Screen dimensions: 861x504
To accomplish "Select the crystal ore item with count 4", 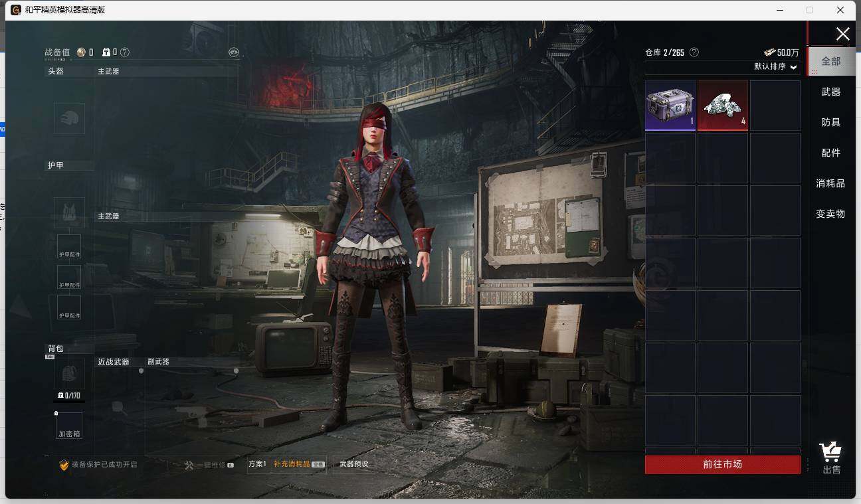I will [x=723, y=105].
